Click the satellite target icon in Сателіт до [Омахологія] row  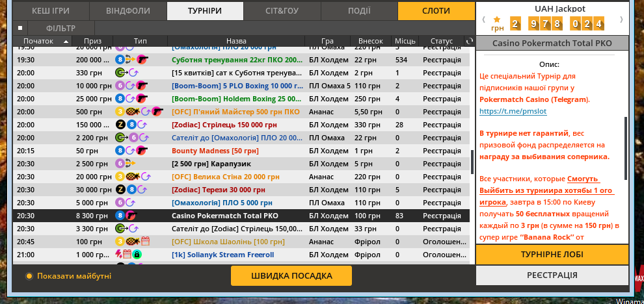coord(121,138)
